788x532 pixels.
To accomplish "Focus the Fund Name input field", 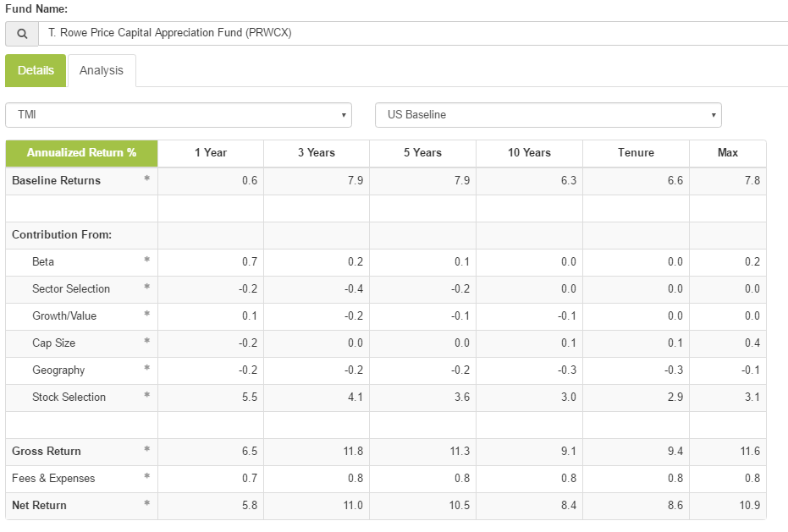I will point(413,34).
